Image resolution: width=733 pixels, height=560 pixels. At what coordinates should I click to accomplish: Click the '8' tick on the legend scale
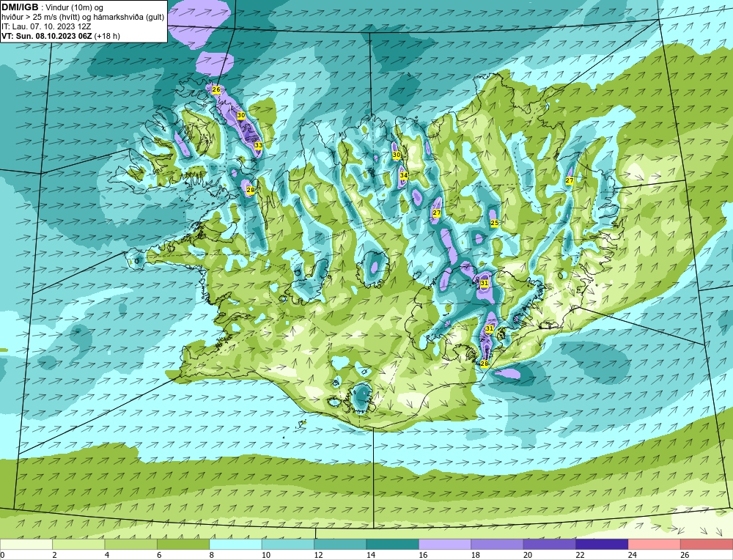tap(212, 555)
